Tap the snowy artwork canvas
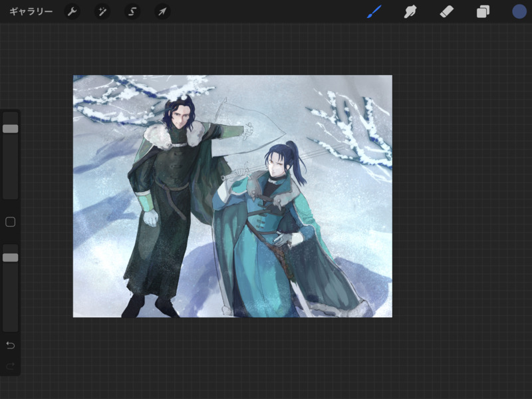The width and height of the screenshot is (532, 399). click(232, 196)
